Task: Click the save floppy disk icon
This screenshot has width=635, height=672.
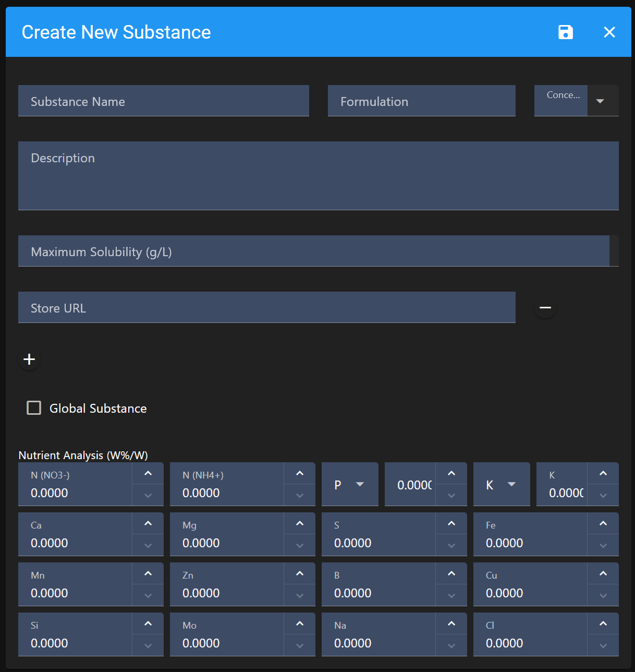Action: click(x=565, y=32)
